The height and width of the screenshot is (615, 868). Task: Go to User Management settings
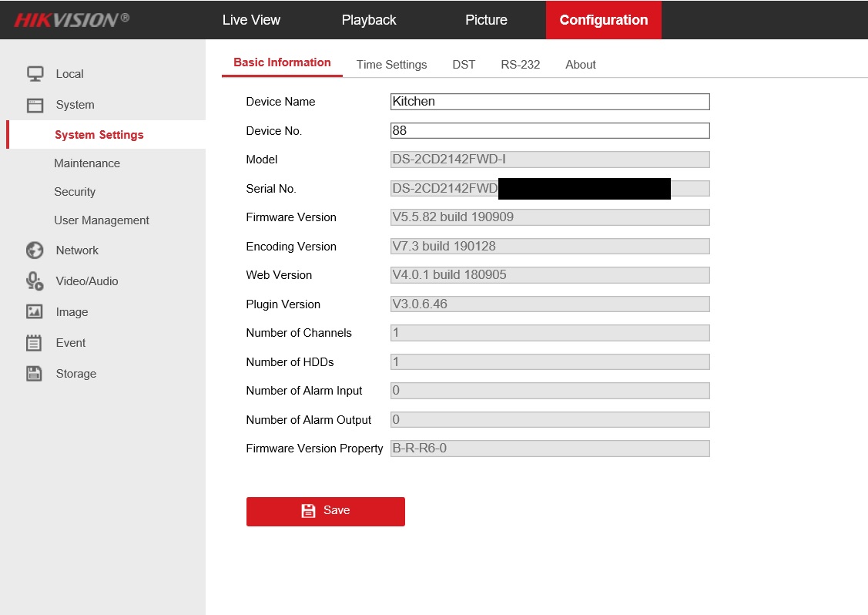102,220
